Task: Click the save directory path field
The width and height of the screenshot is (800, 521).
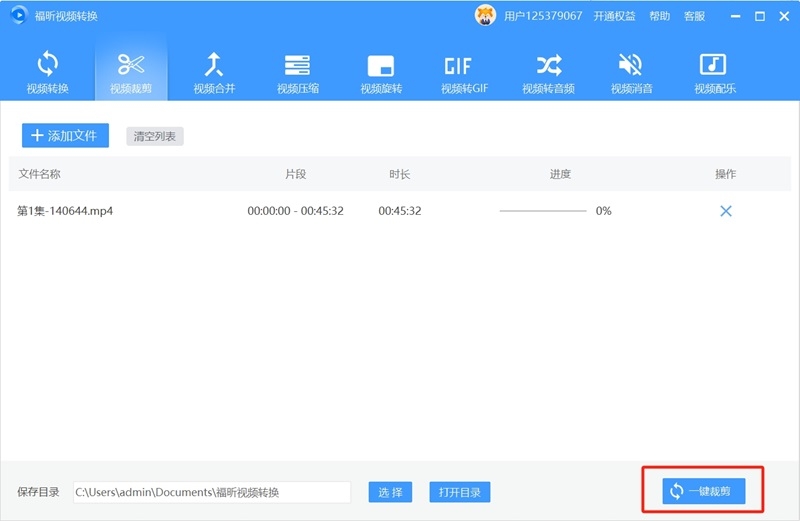Action: click(x=212, y=492)
